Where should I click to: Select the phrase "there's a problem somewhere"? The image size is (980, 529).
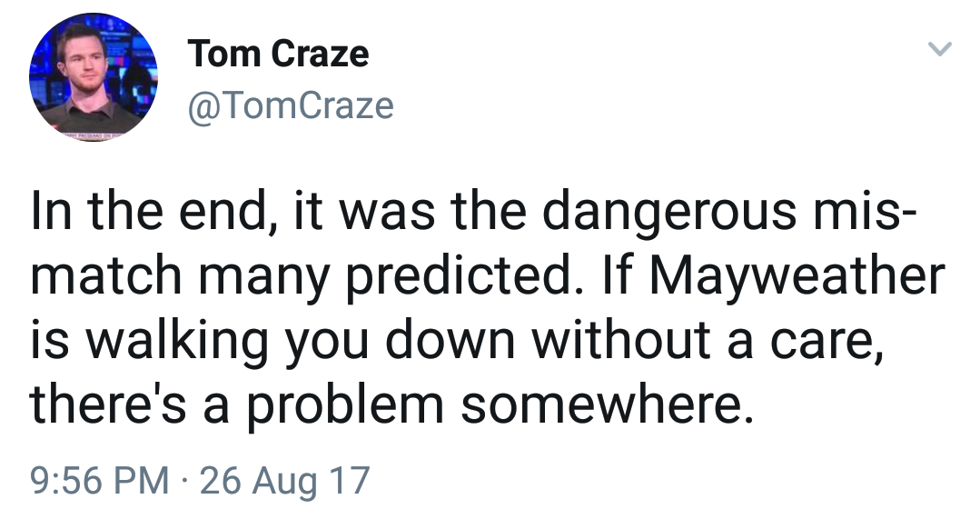pyautogui.click(x=391, y=404)
